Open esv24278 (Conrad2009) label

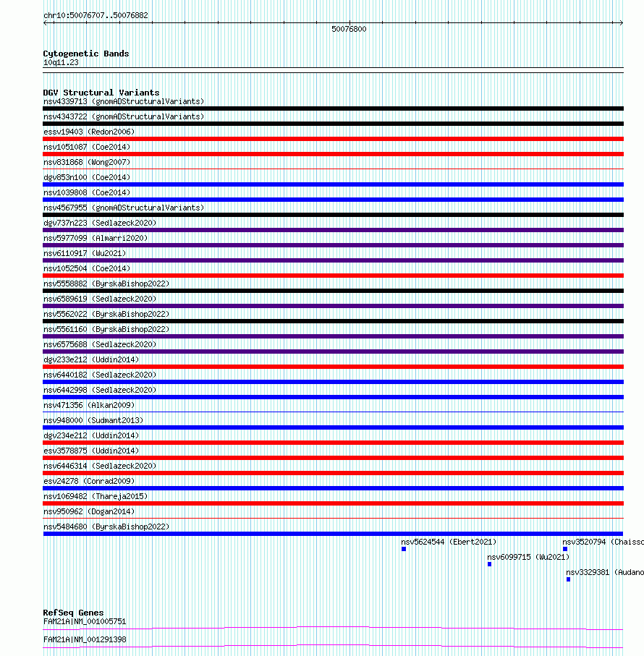click(x=89, y=481)
